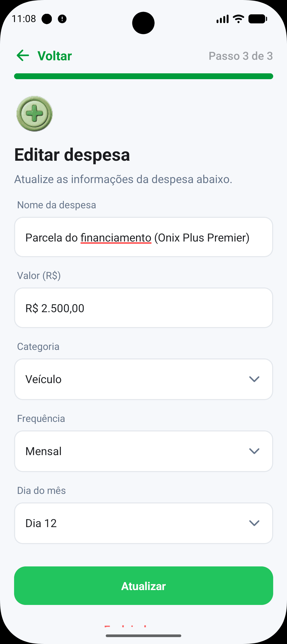Tap the green plus coin icon
This screenshot has width=287, height=644.
[35, 114]
